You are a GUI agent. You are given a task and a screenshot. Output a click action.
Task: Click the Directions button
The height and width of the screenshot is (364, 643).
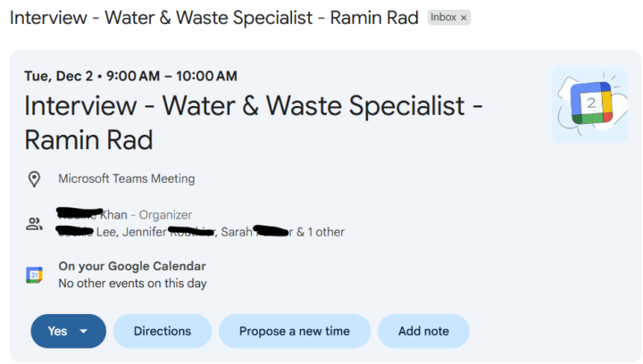tap(163, 331)
